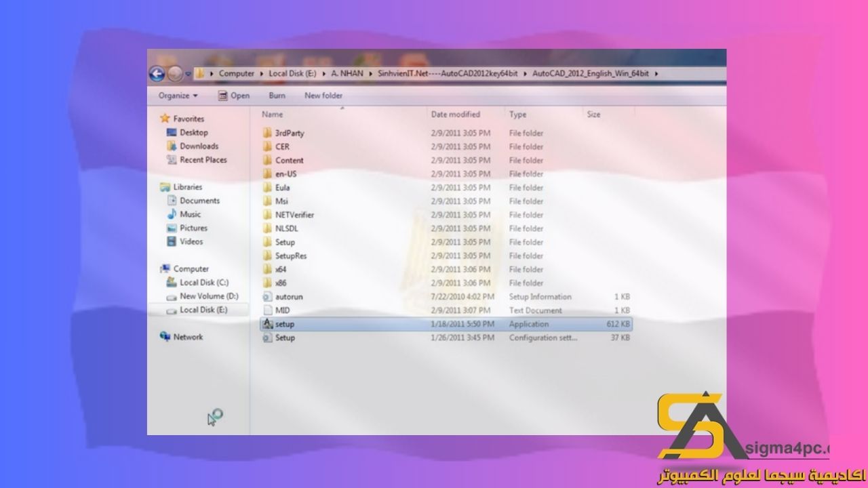This screenshot has width=868, height=488.
Task: Select Local Disk (E:) in navigation pane
Action: pos(203,310)
